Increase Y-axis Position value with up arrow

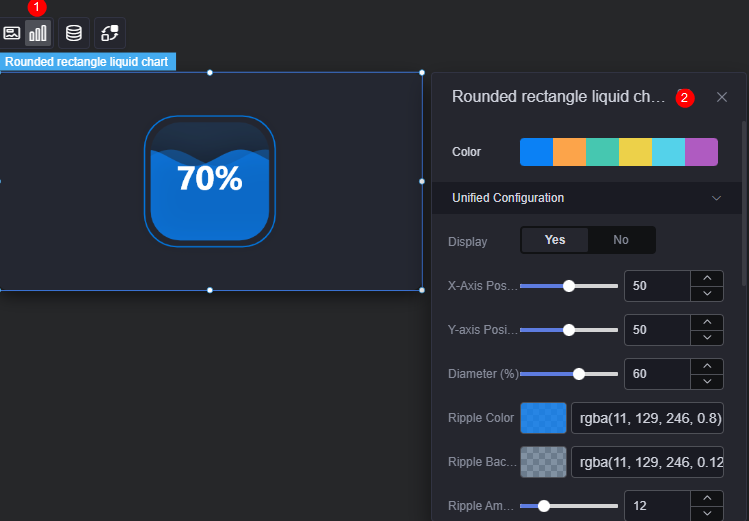coord(707,322)
